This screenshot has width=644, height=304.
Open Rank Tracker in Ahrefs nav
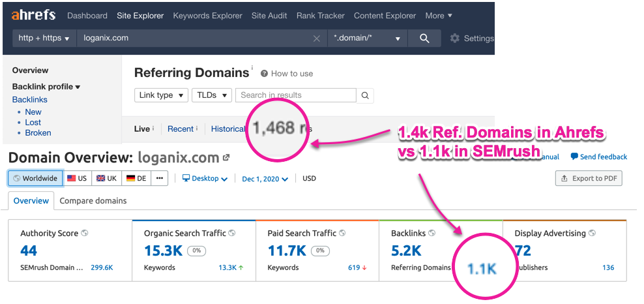pyautogui.click(x=320, y=16)
